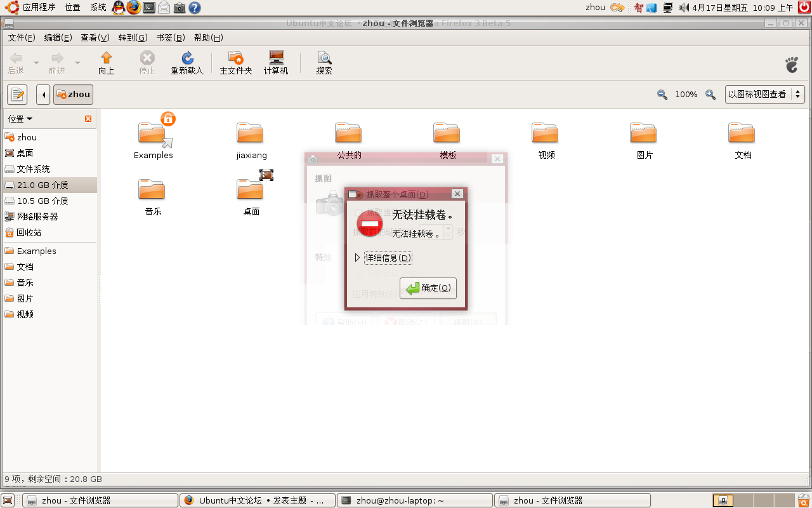Open the 图片 folder in the main view
The width and height of the screenshot is (812, 508).
645,140
